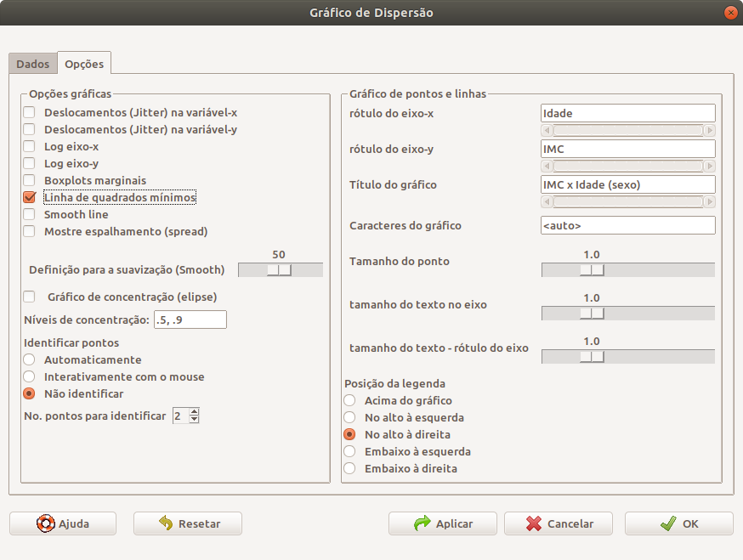Check Gráfico de concentração (elipse)

click(30, 297)
